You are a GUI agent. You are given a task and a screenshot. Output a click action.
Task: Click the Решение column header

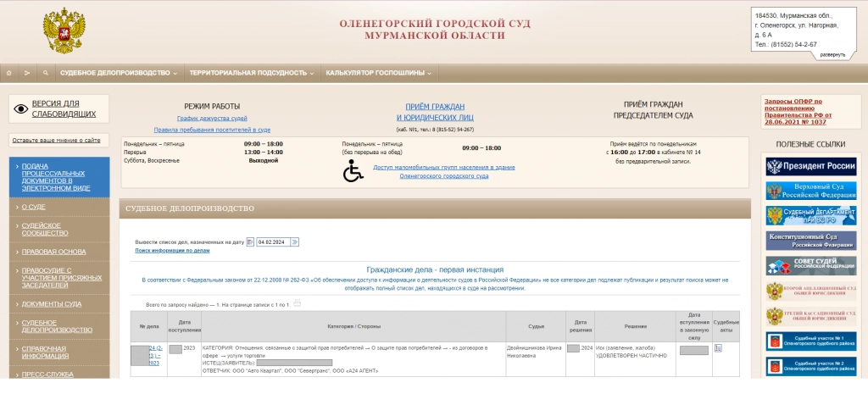(x=636, y=326)
